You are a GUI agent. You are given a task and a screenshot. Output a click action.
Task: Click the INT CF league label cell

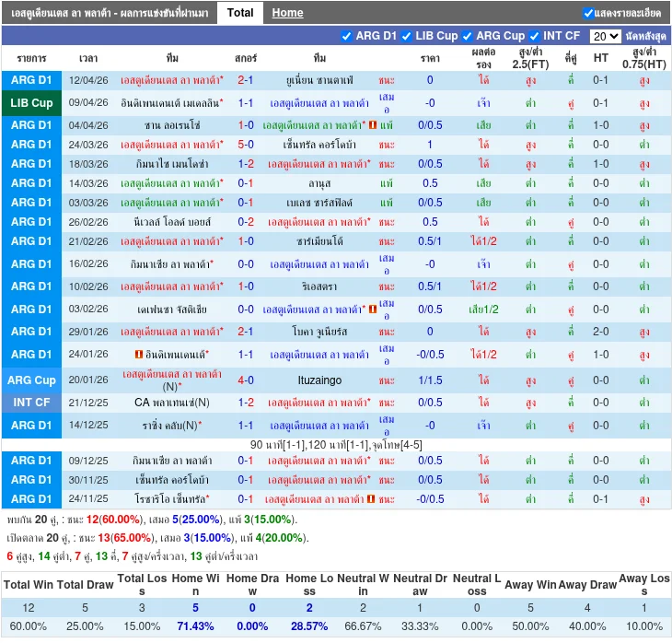coord(31,403)
